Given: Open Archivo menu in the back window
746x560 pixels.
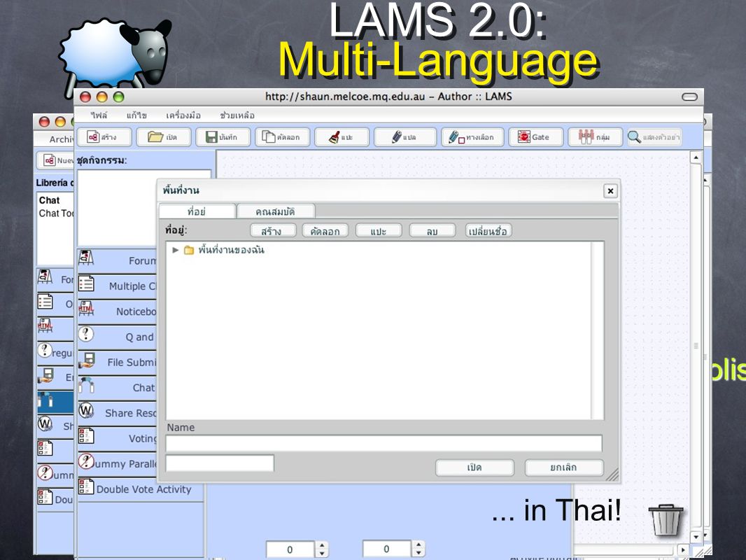Looking at the screenshot, I should pyautogui.click(x=62, y=139).
